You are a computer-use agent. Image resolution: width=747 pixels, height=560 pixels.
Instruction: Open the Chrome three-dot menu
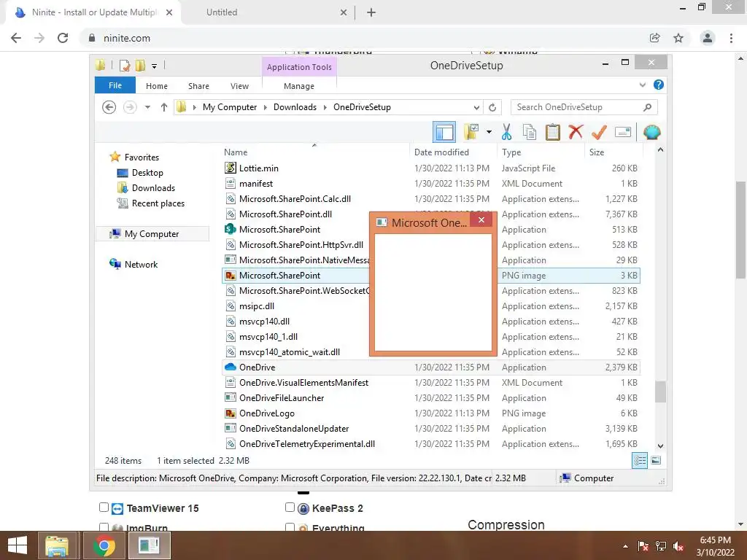[x=731, y=38]
